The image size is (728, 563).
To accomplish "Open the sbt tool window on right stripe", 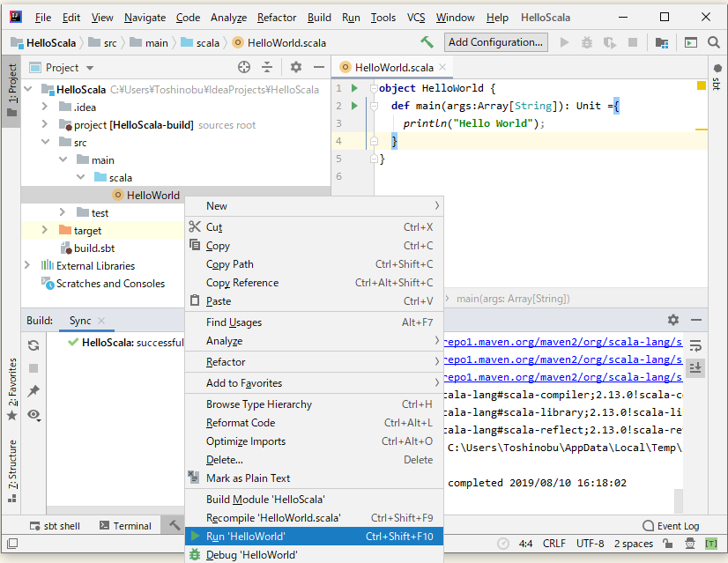I will [x=717, y=77].
